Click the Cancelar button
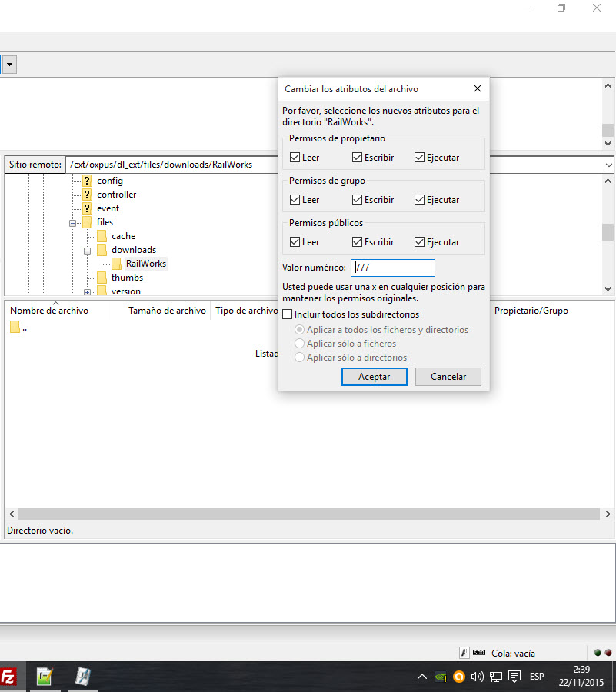Screen dimensions: 616x692 pyautogui.click(x=448, y=377)
